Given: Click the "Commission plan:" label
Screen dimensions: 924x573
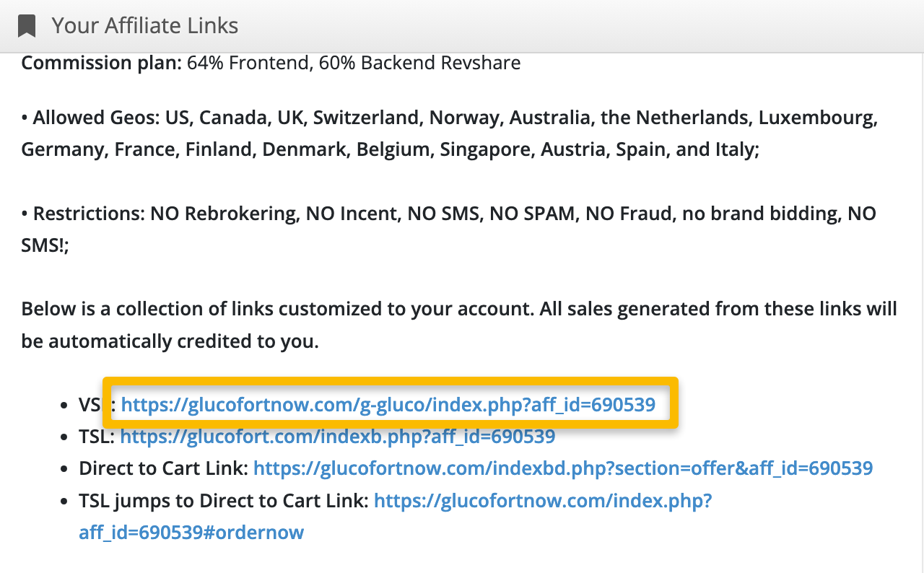Looking at the screenshot, I should tap(101, 64).
